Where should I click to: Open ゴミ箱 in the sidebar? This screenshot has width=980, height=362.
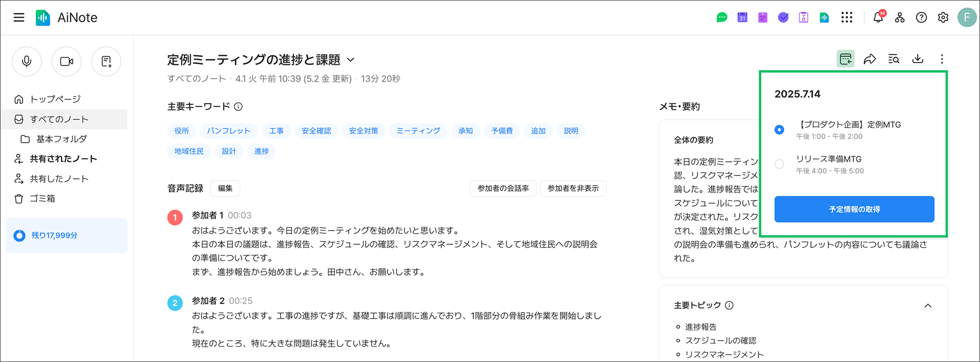[x=42, y=198]
